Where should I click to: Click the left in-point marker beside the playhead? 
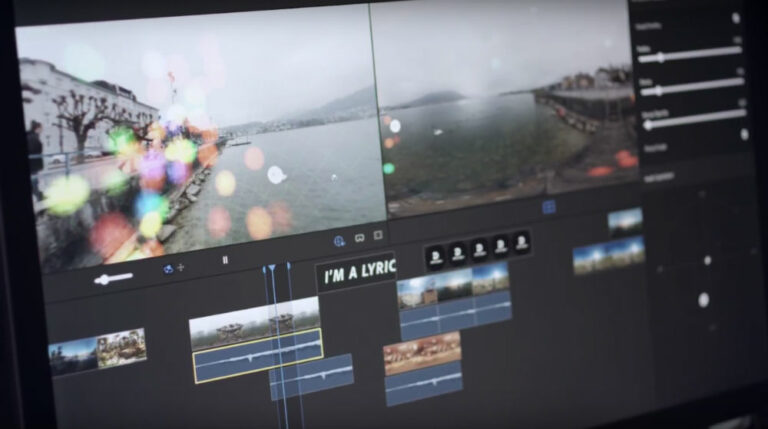[264, 270]
